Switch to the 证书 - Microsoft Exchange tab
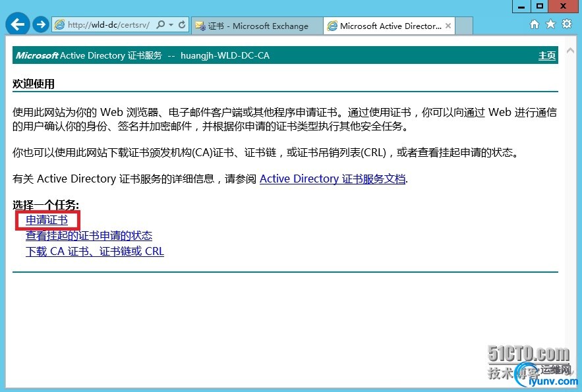 point(257,26)
